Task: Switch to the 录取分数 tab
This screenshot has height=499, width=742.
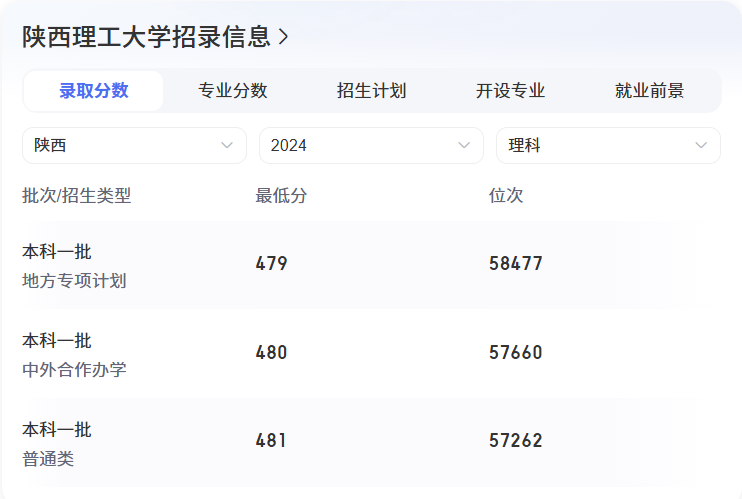Action: [x=93, y=91]
